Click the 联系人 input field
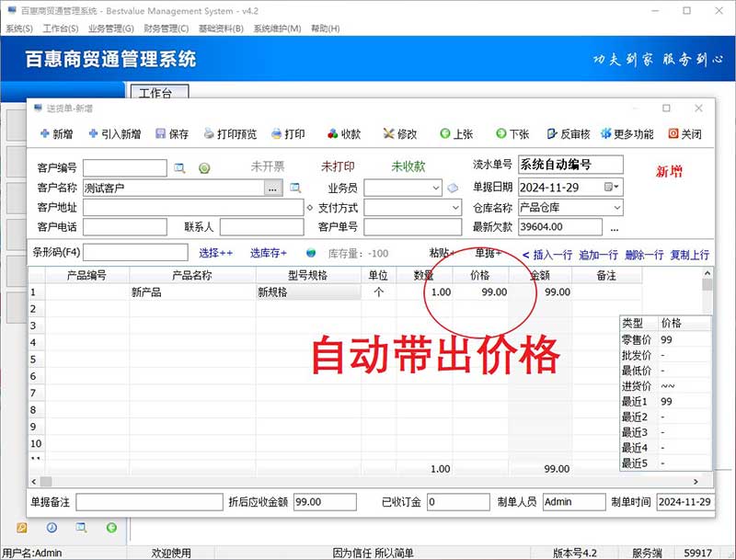Viewport: 736px width, 560px height. click(x=262, y=227)
